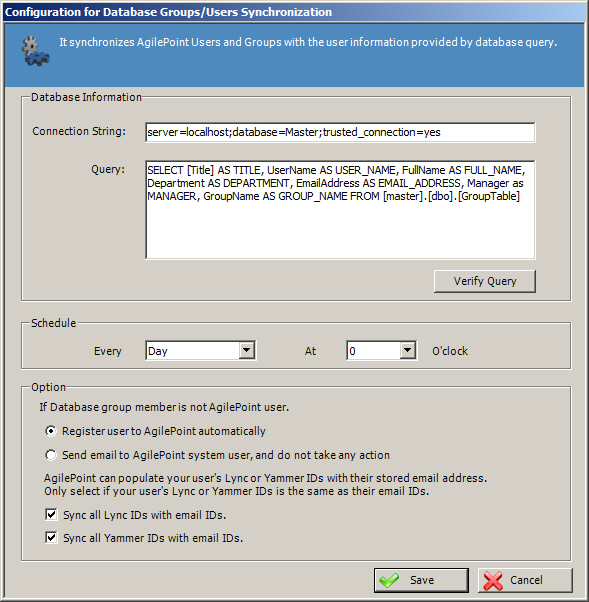
Task: Expand the At hour dropdown arrow
Action: (407, 351)
